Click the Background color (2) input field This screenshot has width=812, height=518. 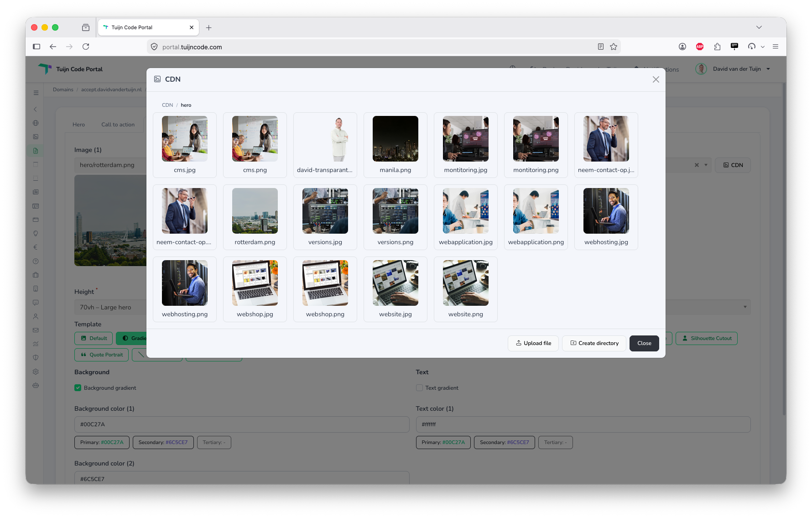coord(242,478)
